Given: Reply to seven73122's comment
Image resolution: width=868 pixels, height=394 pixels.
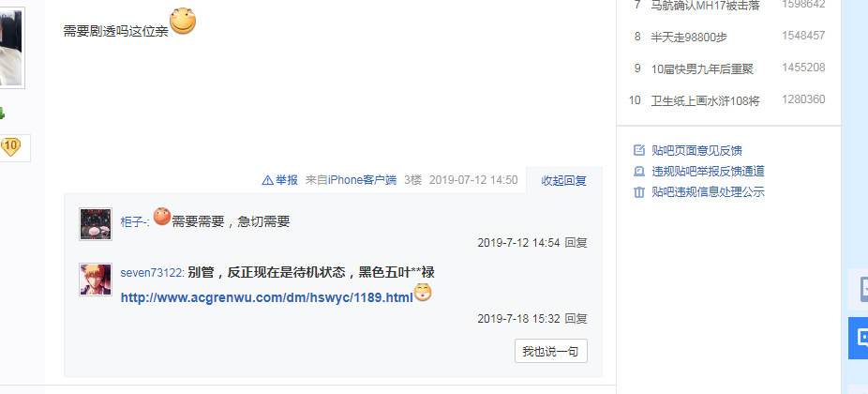Looking at the screenshot, I should [x=576, y=319].
